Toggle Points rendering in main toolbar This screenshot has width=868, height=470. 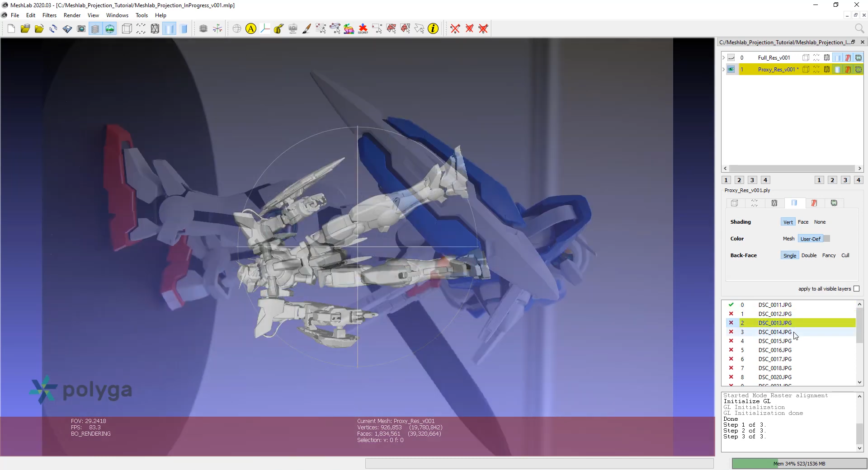pos(141,29)
